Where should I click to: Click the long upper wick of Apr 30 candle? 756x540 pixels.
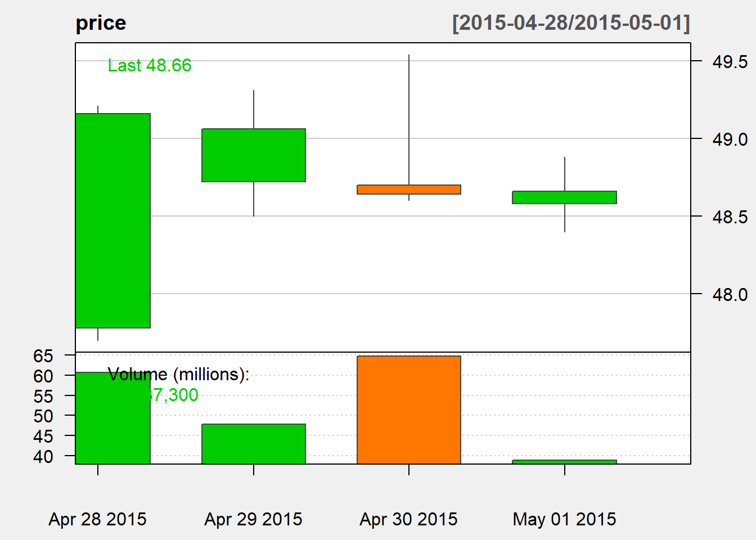click(409, 118)
